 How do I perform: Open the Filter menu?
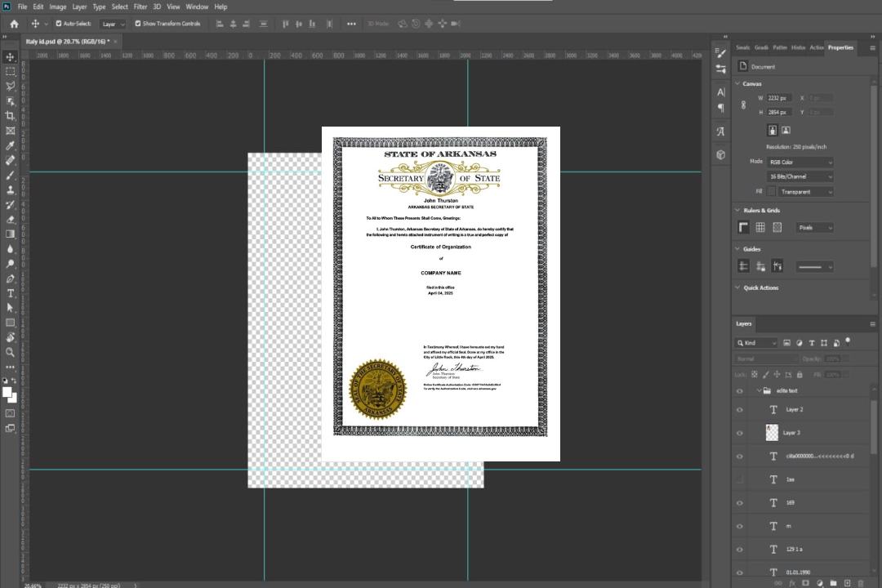140,7
